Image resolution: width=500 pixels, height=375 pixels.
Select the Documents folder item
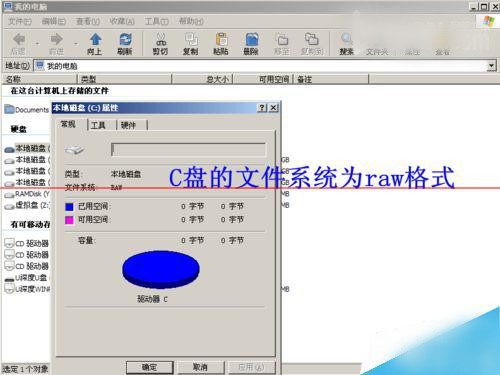pyautogui.click(x=27, y=109)
